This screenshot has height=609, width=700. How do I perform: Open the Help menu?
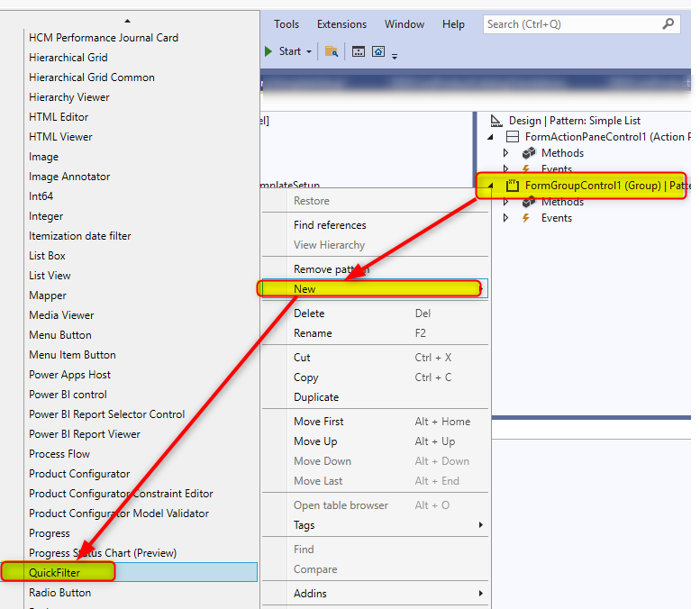click(453, 24)
